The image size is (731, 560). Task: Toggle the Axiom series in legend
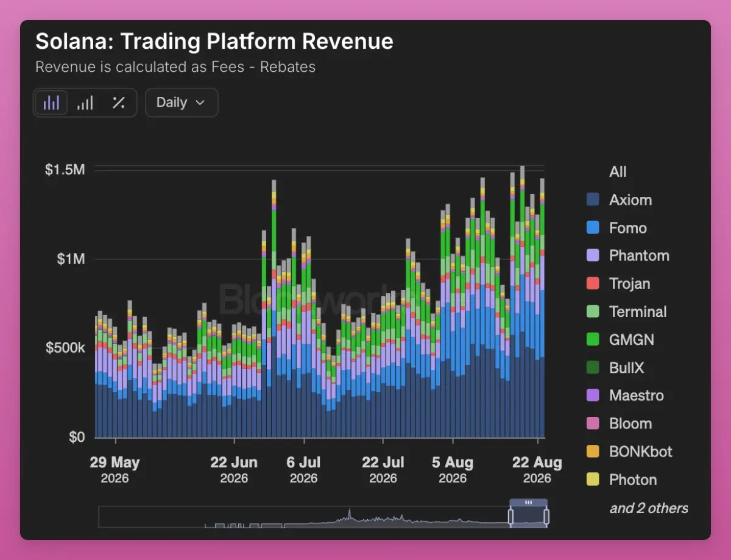[x=619, y=200]
